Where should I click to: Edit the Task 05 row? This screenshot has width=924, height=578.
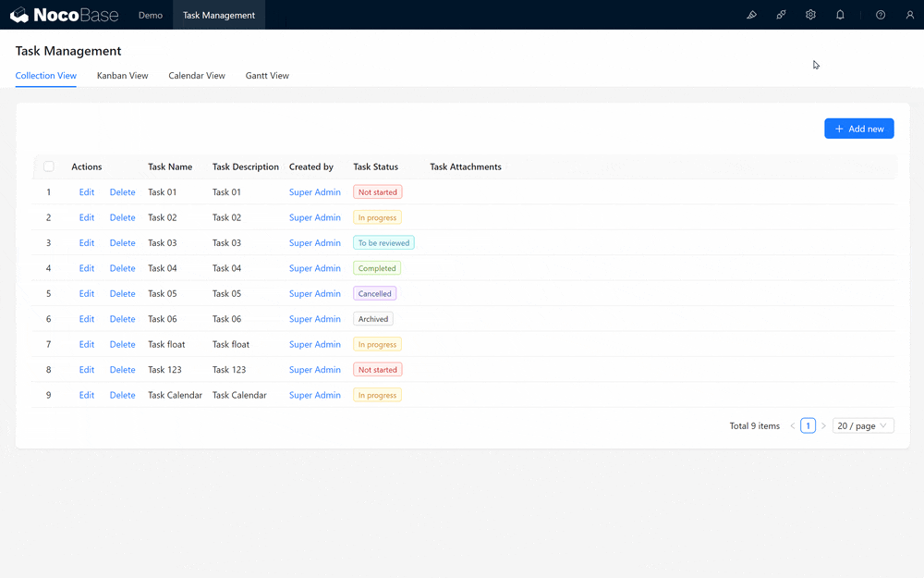tap(87, 294)
